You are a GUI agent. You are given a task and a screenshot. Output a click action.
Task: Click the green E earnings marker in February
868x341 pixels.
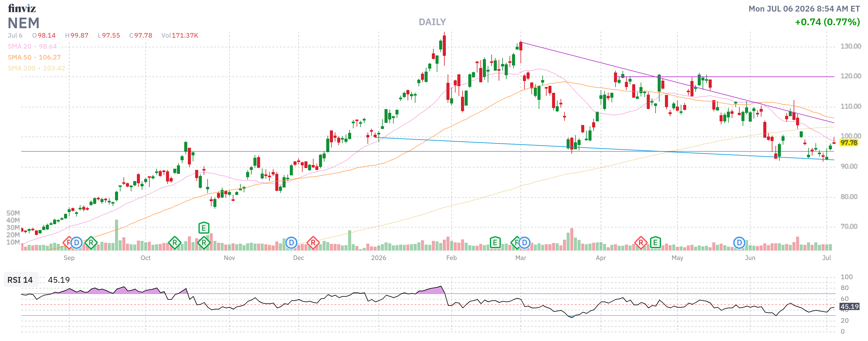[495, 243]
